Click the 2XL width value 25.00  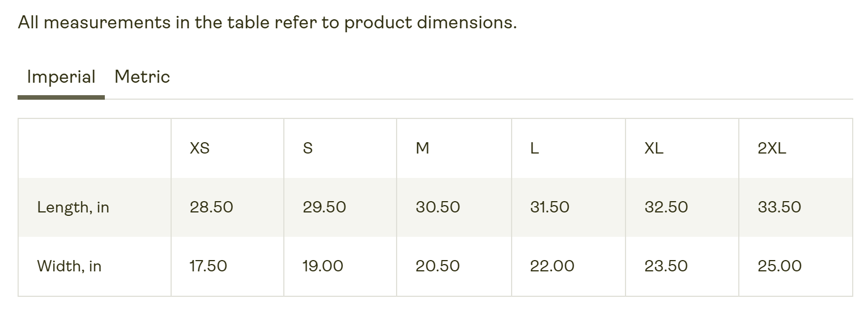pos(780,266)
